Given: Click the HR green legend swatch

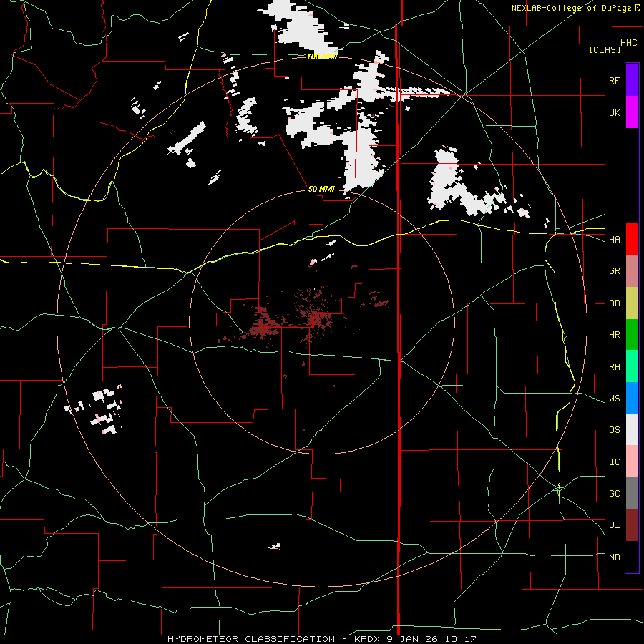Looking at the screenshot, I should coord(632,334).
